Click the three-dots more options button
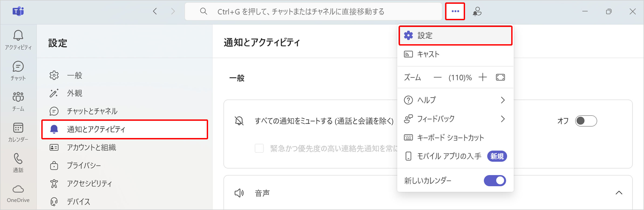Viewport: 644px width, 210px height. (455, 11)
